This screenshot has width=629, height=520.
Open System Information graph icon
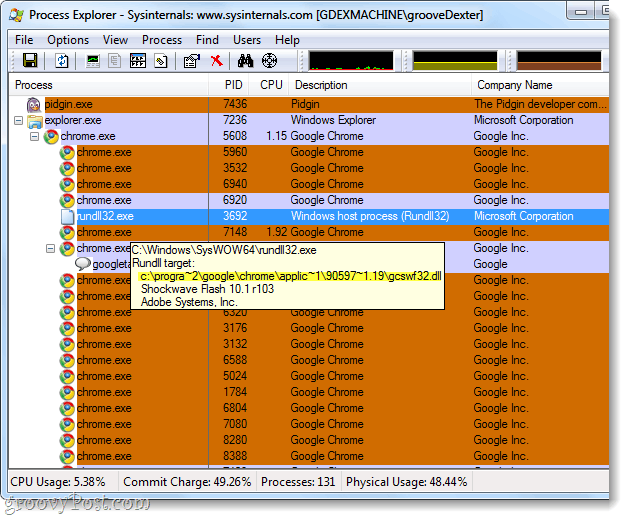(x=93, y=61)
